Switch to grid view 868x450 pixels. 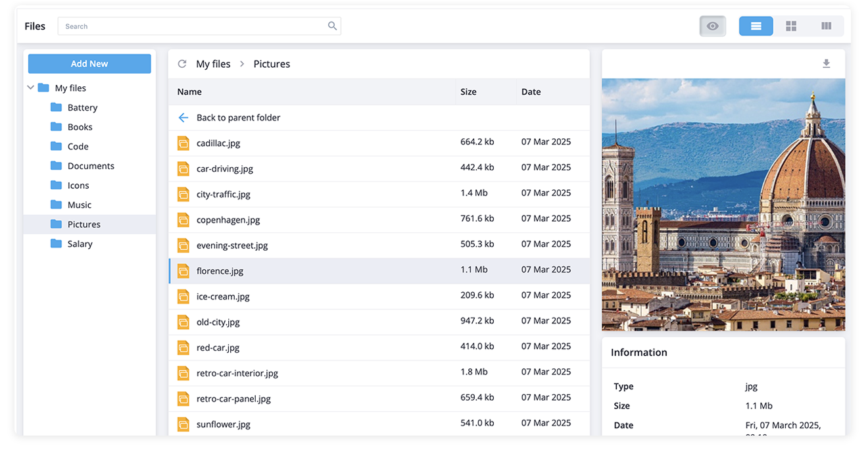(x=791, y=26)
